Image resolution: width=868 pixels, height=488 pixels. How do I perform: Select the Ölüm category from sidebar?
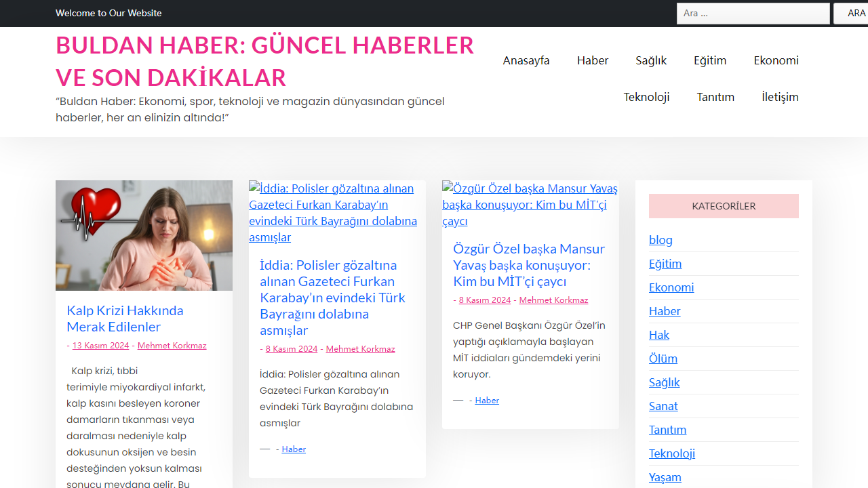click(663, 359)
